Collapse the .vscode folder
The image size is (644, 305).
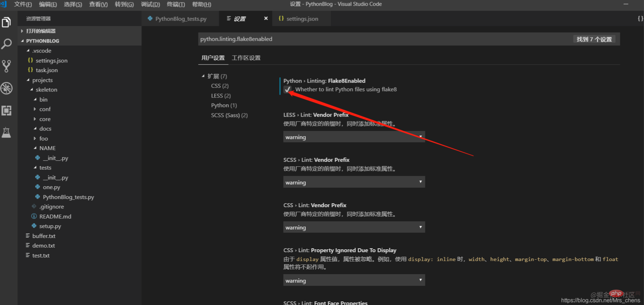(28, 51)
